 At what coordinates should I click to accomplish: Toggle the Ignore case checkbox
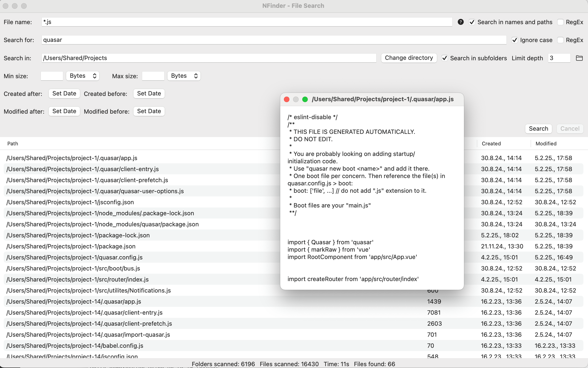[x=515, y=40]
